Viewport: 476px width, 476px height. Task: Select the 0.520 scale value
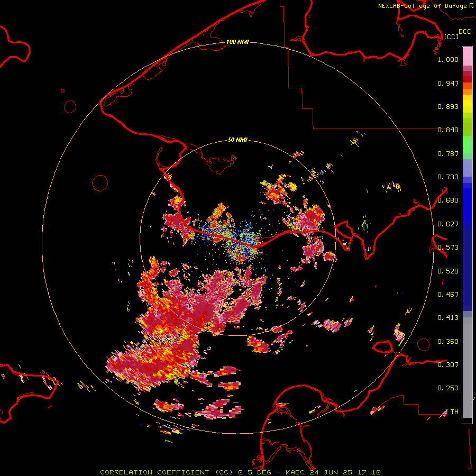click(448, 271)
